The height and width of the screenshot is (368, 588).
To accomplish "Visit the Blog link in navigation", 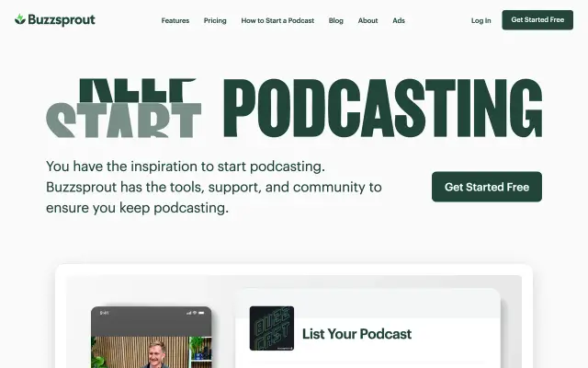I will click(x=336, y=20).
